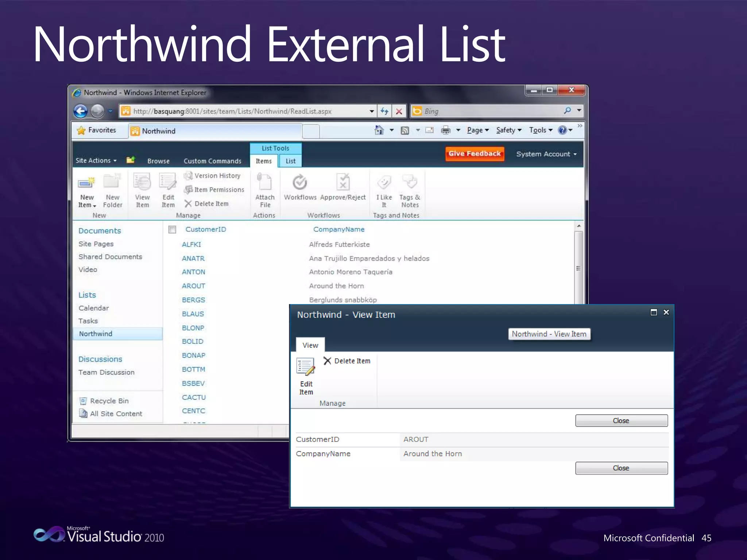The width and height of the screenshot is (747, 560).
Task: Select the Items ribbon tab
Action: (264, 161)
